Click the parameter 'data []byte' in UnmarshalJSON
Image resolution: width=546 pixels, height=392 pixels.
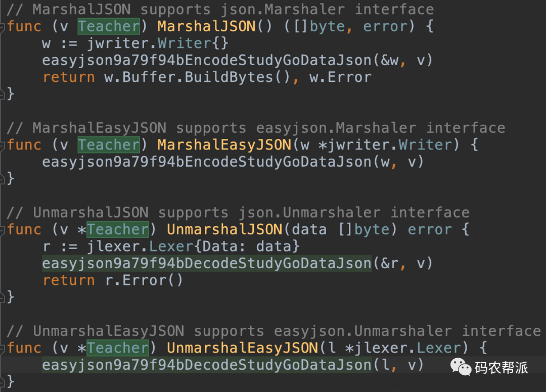click(340, 229)
